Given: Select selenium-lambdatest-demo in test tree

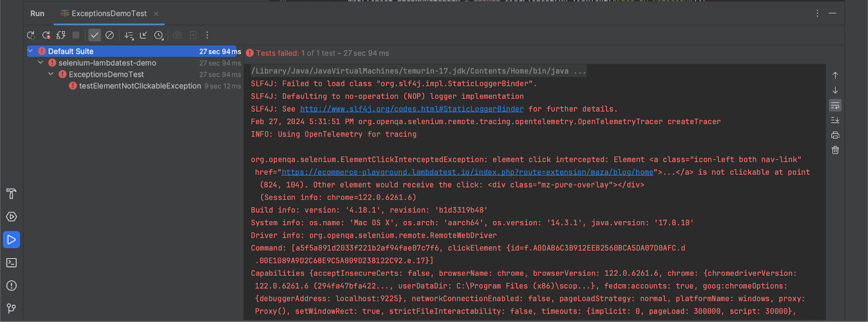Looking at the screenshot, I should click(x=107, y=63).
